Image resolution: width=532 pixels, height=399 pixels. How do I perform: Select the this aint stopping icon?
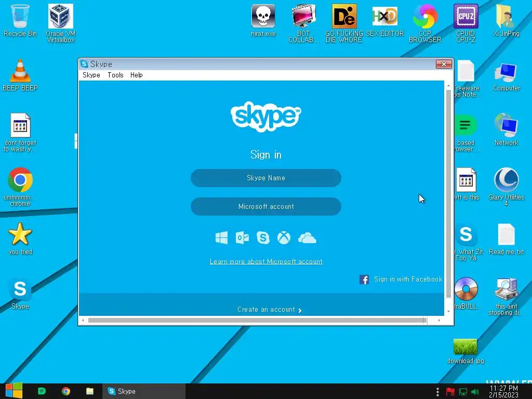(506, 296)
